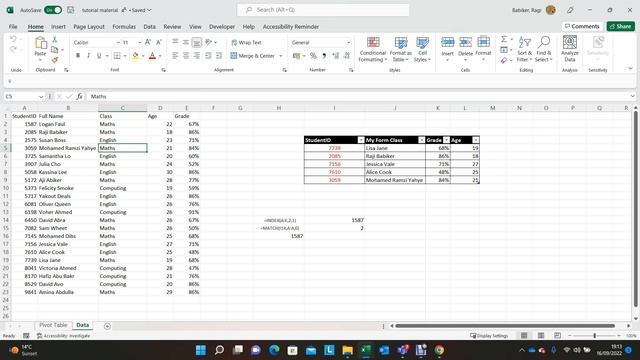Open Microsoft Edge from taskbar
This screenshot has width=640, height=360.
(x=274, y=350)
